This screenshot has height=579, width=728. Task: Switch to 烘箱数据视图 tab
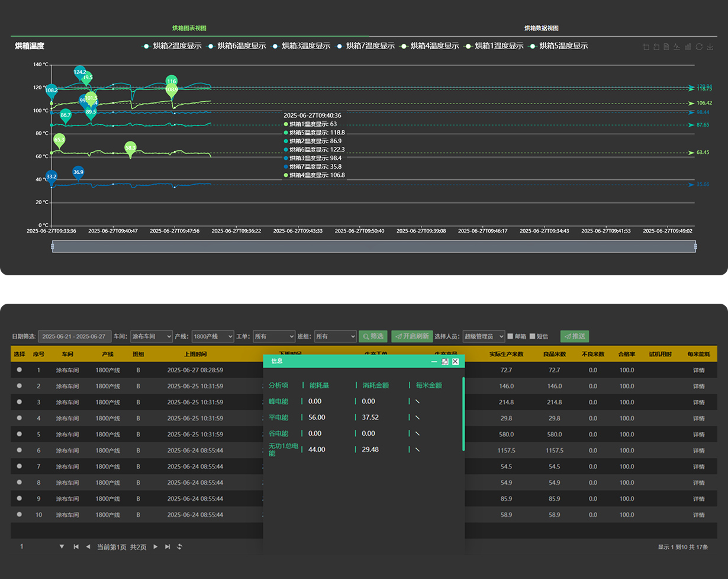click(541, 28)
